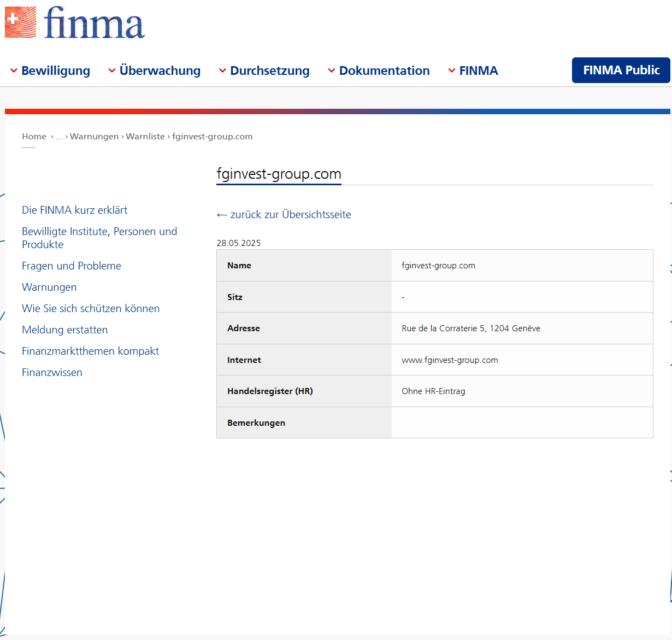Open Bewilligte Institute, Personen und Produkte
This screenshot has height=640, width=672.
tap(99, 238)
